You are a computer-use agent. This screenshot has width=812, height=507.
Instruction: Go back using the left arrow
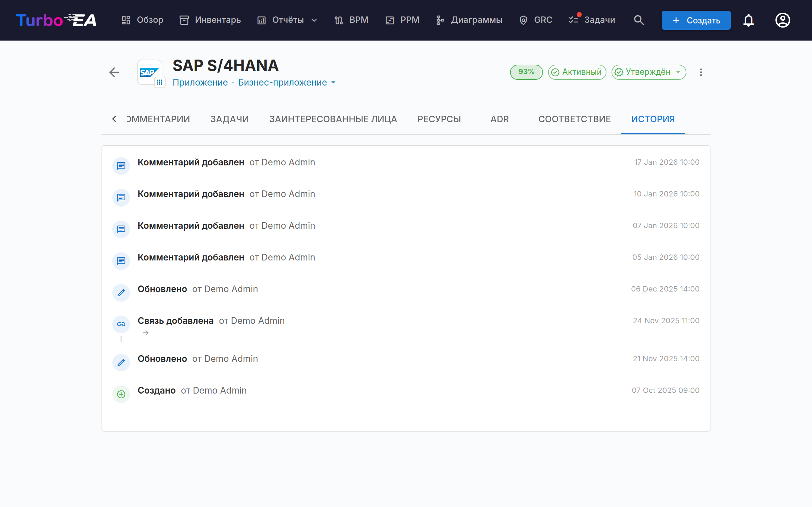(115, 72)
